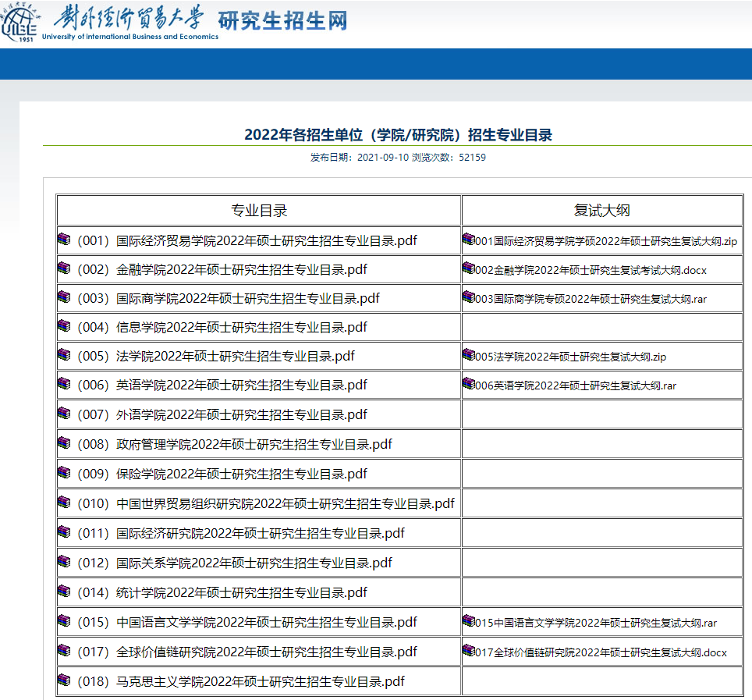Click file icon beside (003) 国际商学院 pdf
The width and height of the screenshot is (752, 700).
(64, 297)
